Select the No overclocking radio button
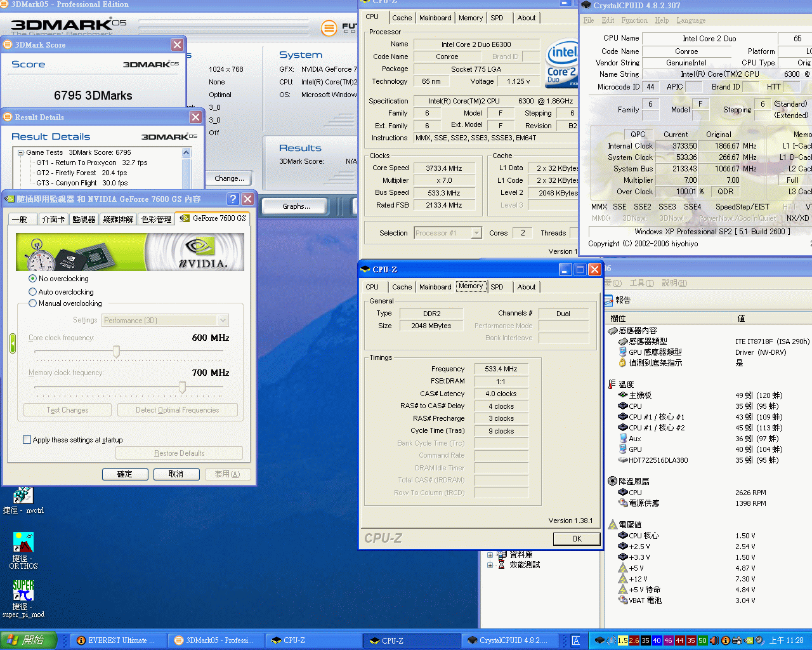The height and width of the screenshot is (650, 812). pos(32,279)
